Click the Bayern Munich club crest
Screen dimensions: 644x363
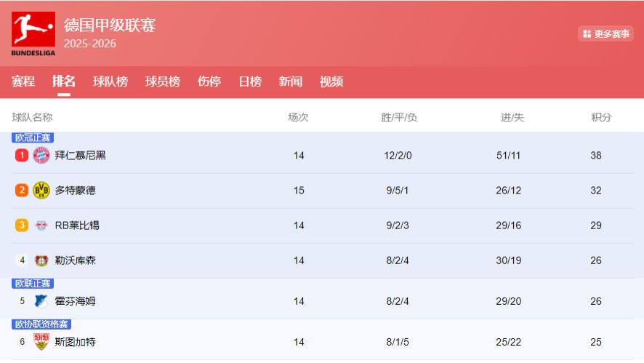(41, 156)
